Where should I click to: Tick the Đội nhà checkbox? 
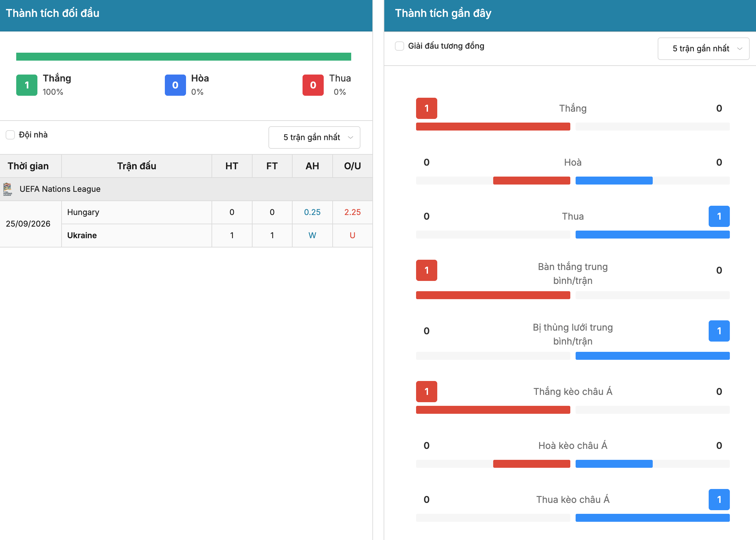point(10,135)
